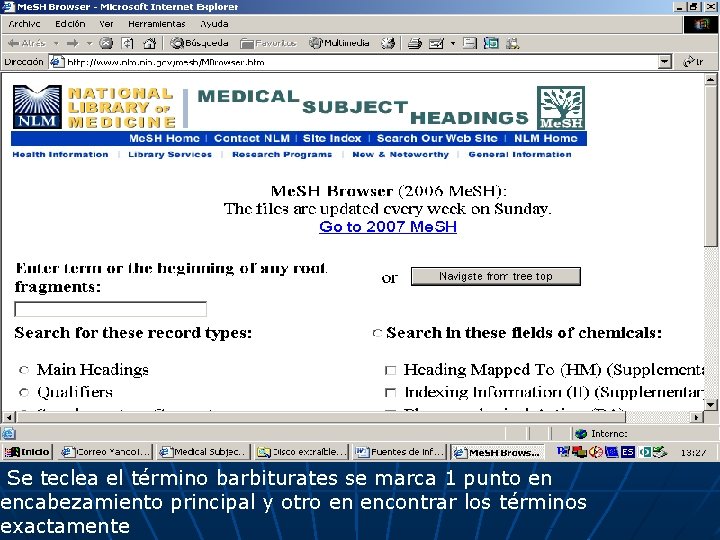Image resolution: width=720 pixels, height=540 pixels.
Task: Open the Favoritos folder icon
Action: coord(248,44)
